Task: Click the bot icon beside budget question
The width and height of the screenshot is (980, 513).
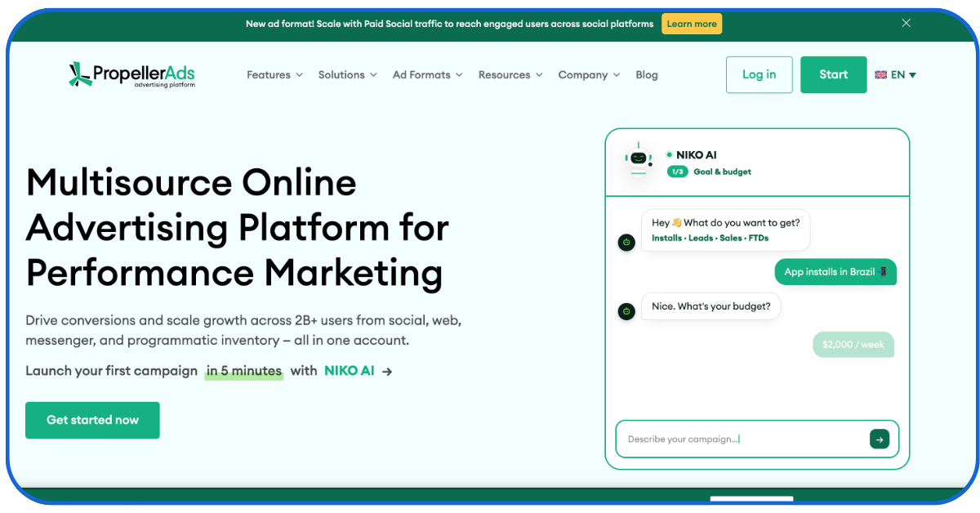Action: point(626,311)
